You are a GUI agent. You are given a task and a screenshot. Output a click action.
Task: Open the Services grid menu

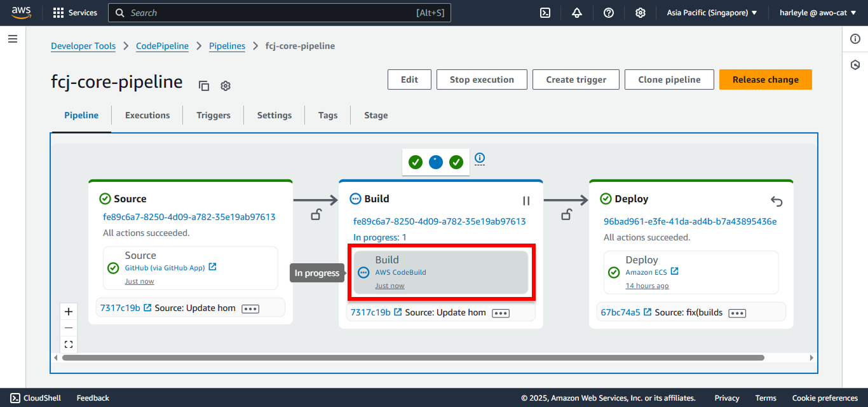click(75, 13)
